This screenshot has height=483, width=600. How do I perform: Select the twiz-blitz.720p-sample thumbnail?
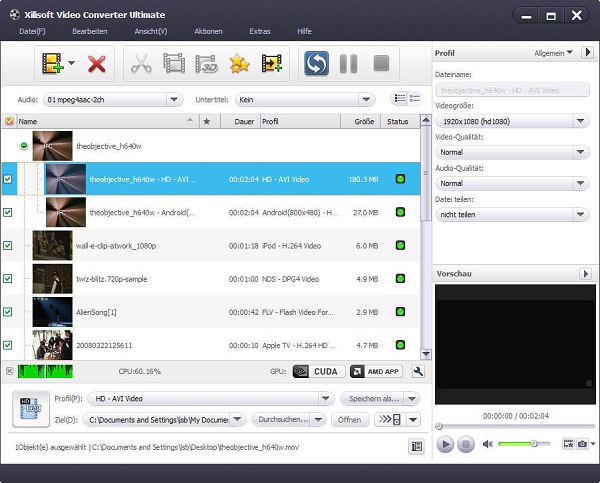pos(52,279)
